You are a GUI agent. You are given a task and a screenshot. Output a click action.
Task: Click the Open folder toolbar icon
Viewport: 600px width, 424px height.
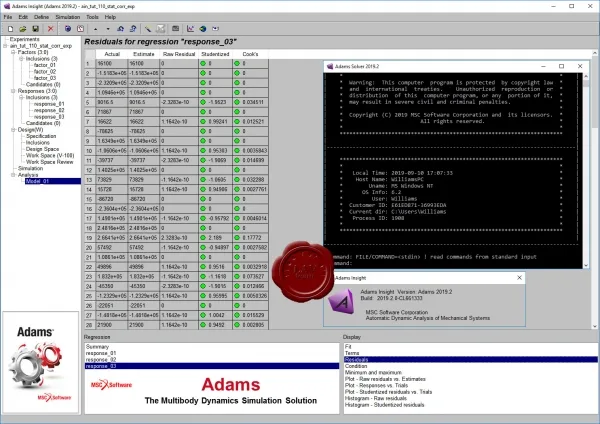(23, 29)
